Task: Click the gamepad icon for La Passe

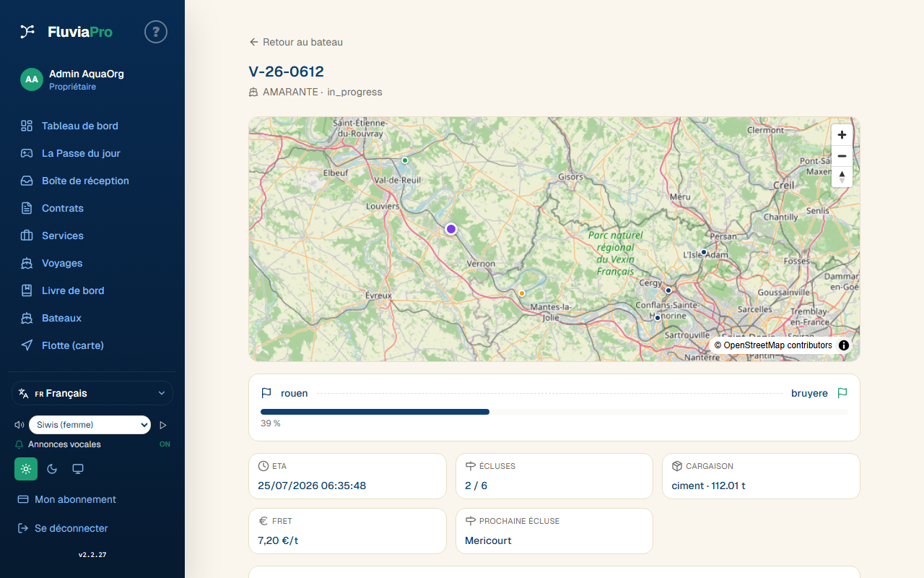Action: [x=27, y=153]
